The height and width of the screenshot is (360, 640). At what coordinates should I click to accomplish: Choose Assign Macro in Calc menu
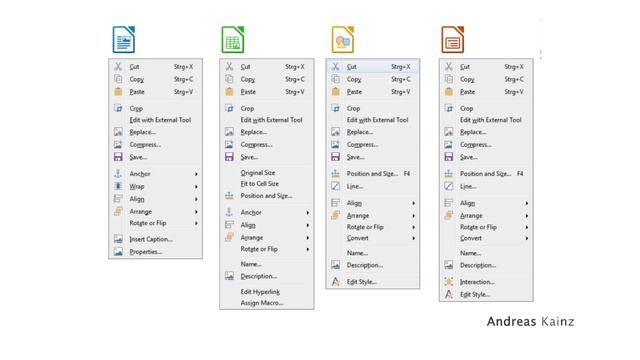pyautogui.click(x=262, y=303)
